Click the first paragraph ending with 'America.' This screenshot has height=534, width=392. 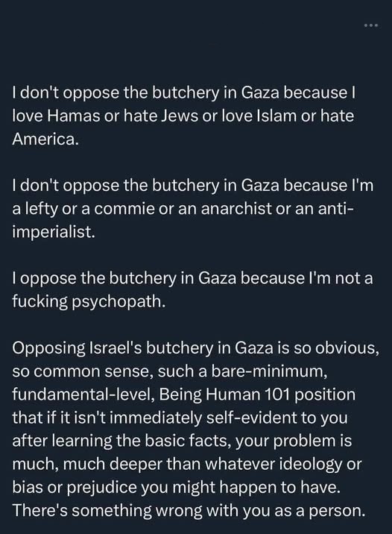pos(184,116)
